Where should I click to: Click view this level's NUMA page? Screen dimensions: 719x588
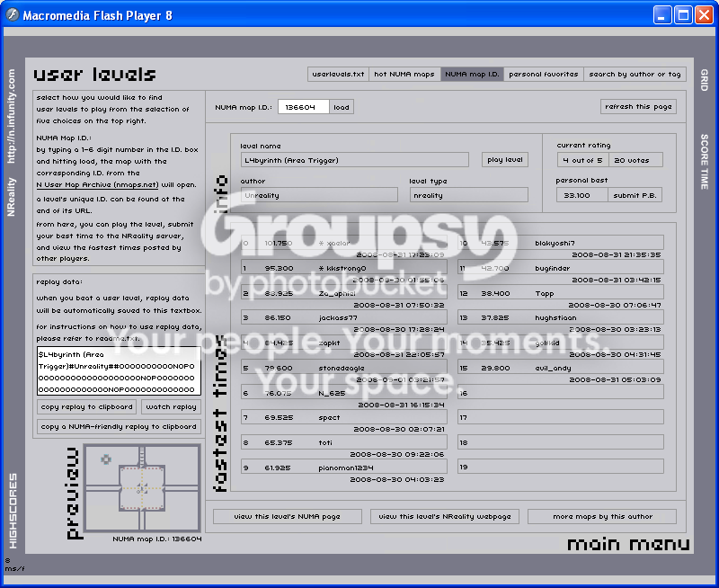coord(287,516)
